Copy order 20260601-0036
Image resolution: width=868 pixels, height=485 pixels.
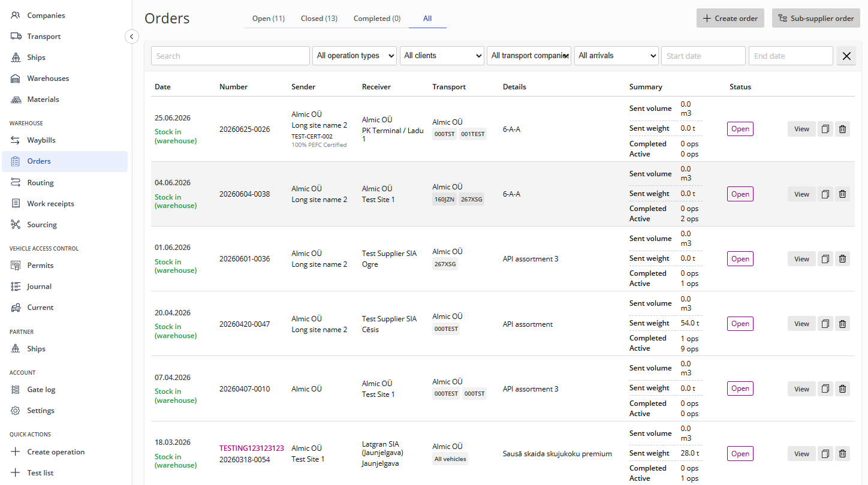tap(825, 259)
